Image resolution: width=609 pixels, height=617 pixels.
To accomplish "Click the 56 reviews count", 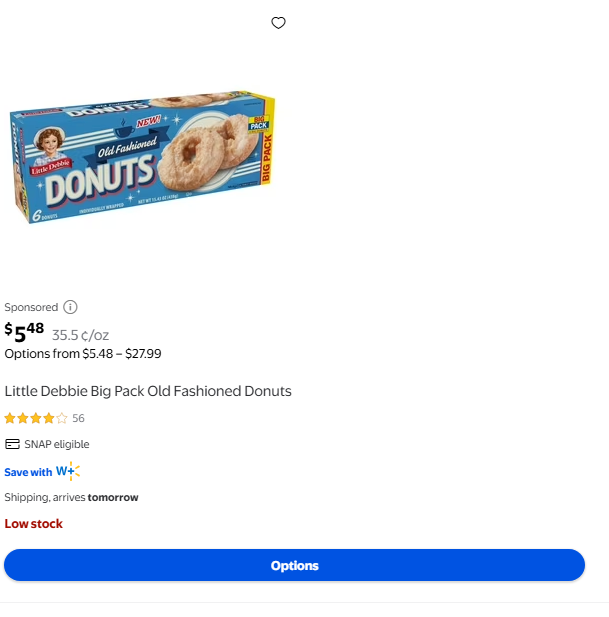I will coord(78,418).
